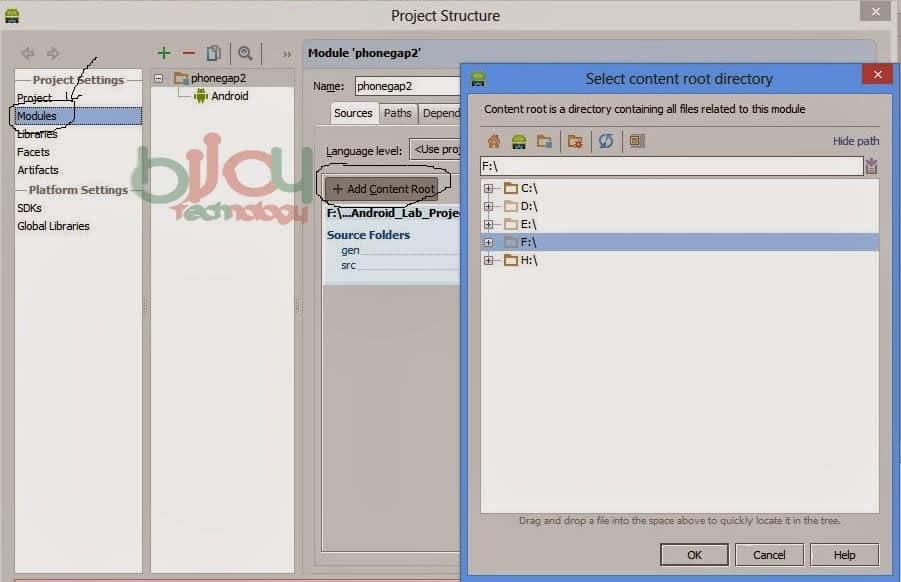The width and height of the screenshot is (901, 582).
Task: Click the Delete folder toolbar icon
Action: [575, 141]
